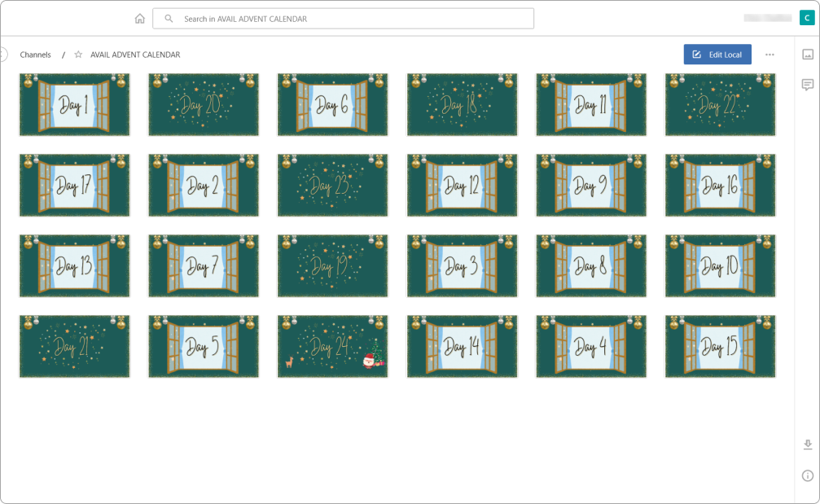Expand the collapsed left side panel
The height and width of the screenshot is (504, 820).
tap(3, 55)
